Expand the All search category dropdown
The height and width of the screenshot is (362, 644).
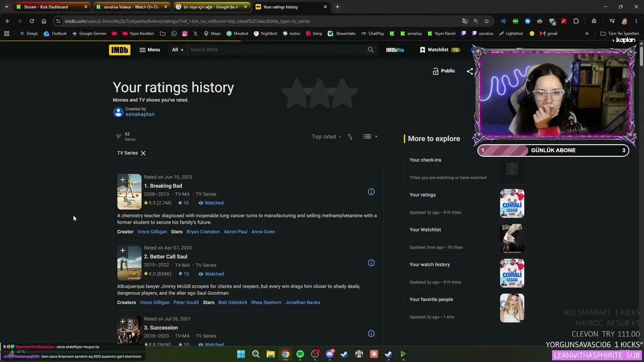(178, 50)
